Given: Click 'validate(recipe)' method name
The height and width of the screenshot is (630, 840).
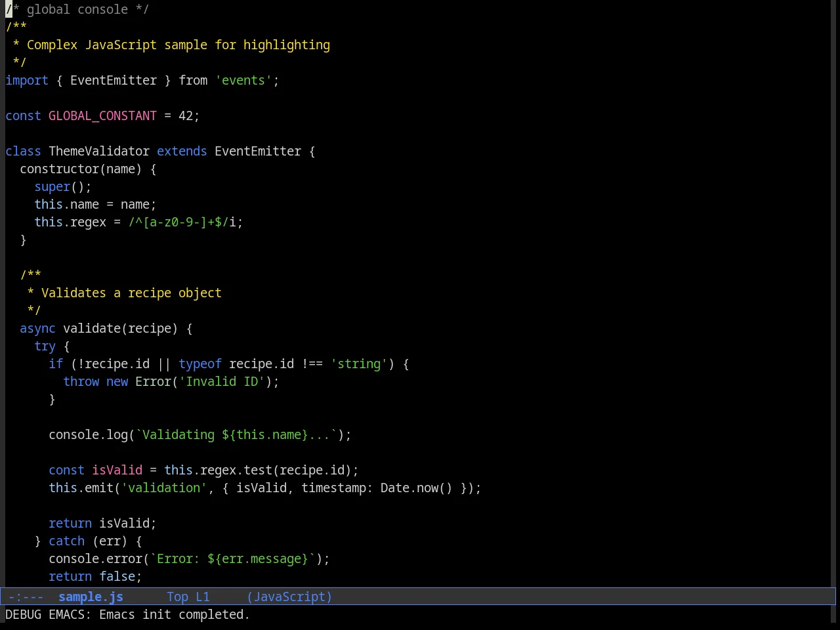Looking at the screenshot, I should pyautogui.click(x=121, y=328).
